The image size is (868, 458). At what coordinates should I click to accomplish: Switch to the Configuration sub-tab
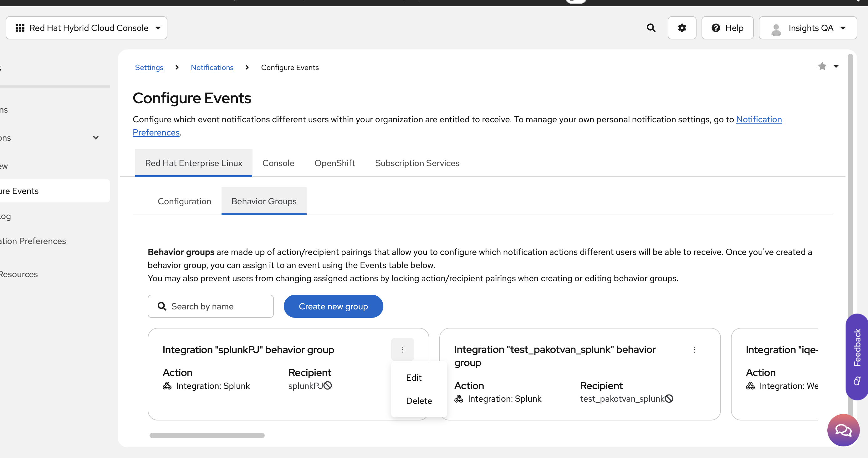coord(184,201)
